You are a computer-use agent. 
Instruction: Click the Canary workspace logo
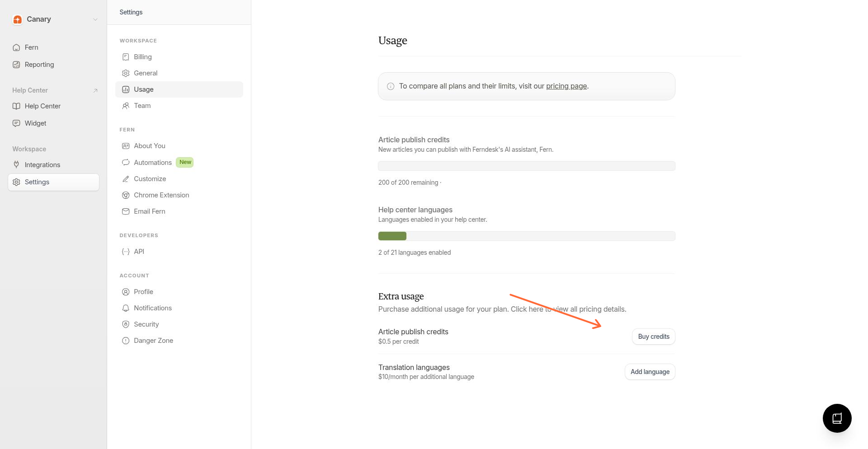[18, 19]
